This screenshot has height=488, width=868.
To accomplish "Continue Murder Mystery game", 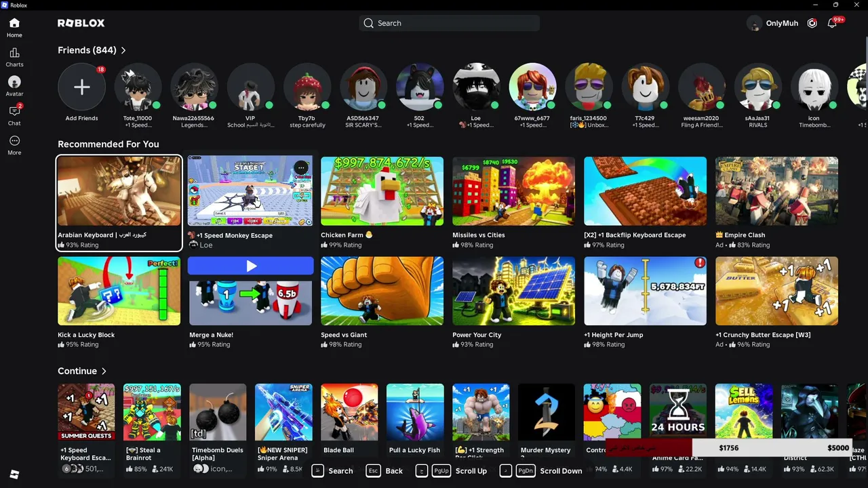I will tap(547, 412).
